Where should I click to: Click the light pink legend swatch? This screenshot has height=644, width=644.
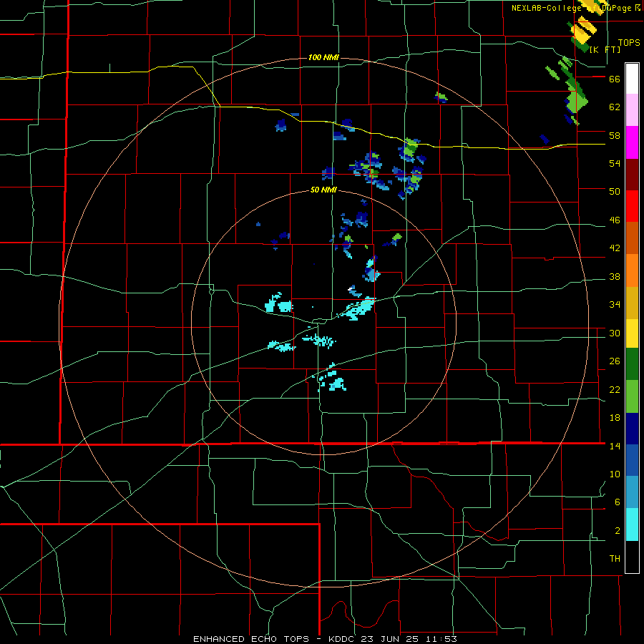(632, 109)
